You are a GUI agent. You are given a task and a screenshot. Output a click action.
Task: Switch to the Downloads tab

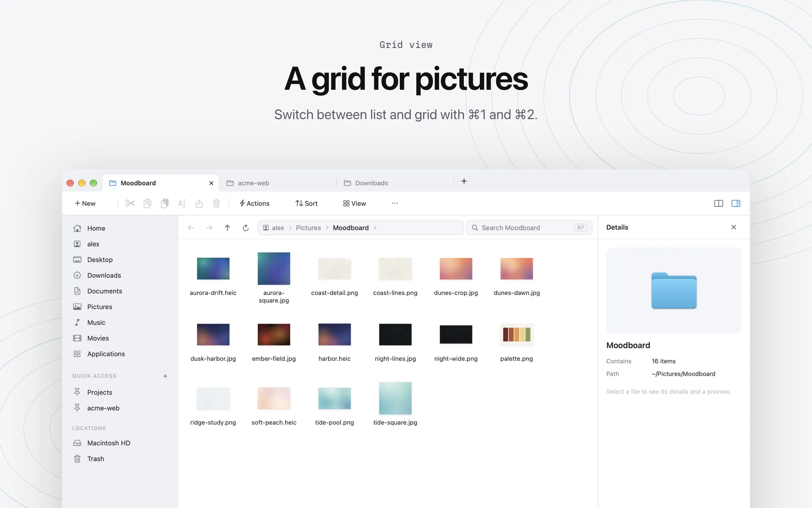(x=395, y=183)
